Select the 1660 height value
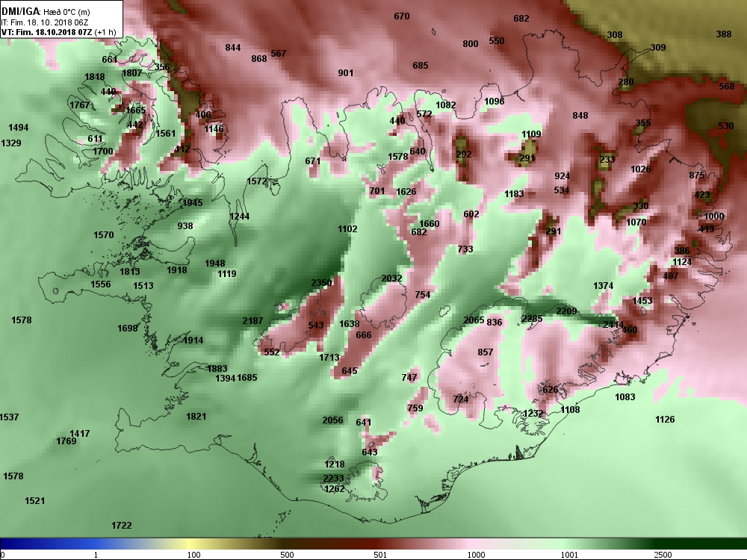747x560 pixels. pos(430,224)
